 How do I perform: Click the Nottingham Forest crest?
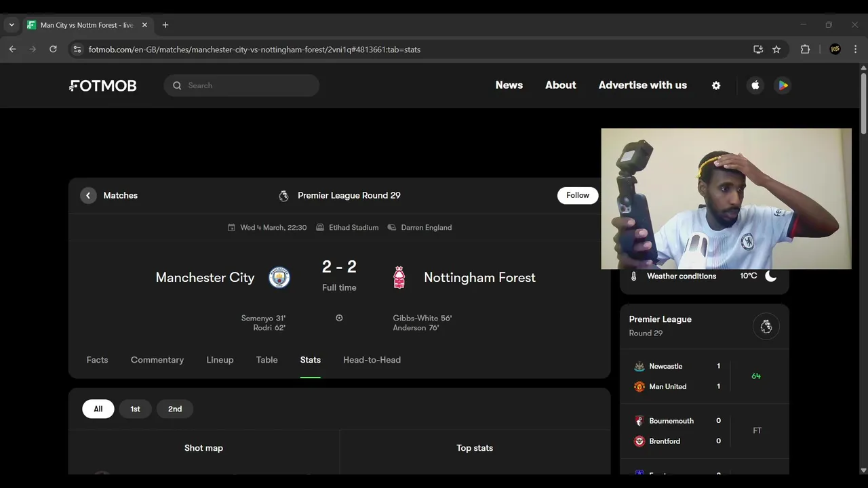pos(399,277)
